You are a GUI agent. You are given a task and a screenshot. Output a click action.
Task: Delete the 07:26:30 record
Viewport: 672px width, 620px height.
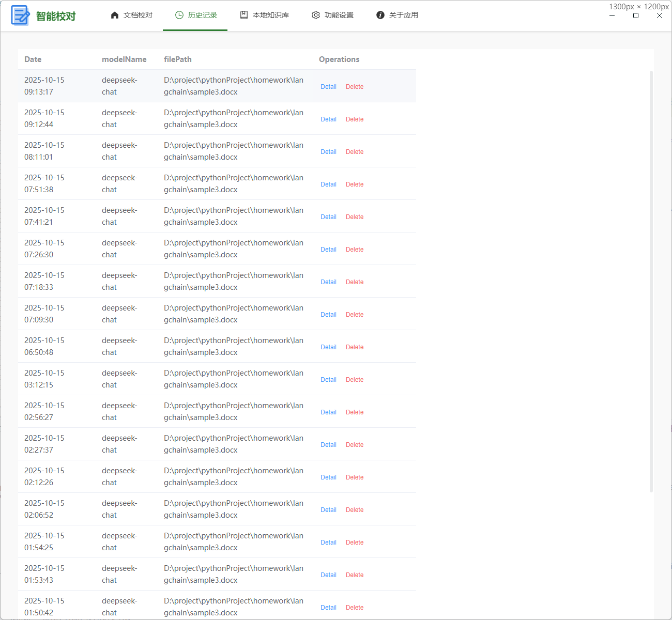(x=355, y=250)
